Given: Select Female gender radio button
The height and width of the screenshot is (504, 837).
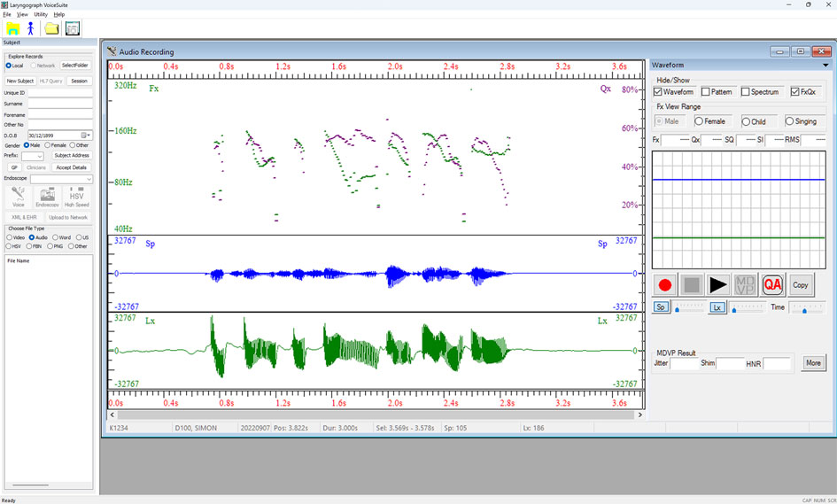Looking at the screenshot, I should pyautogui.click(x=48, y=145).
